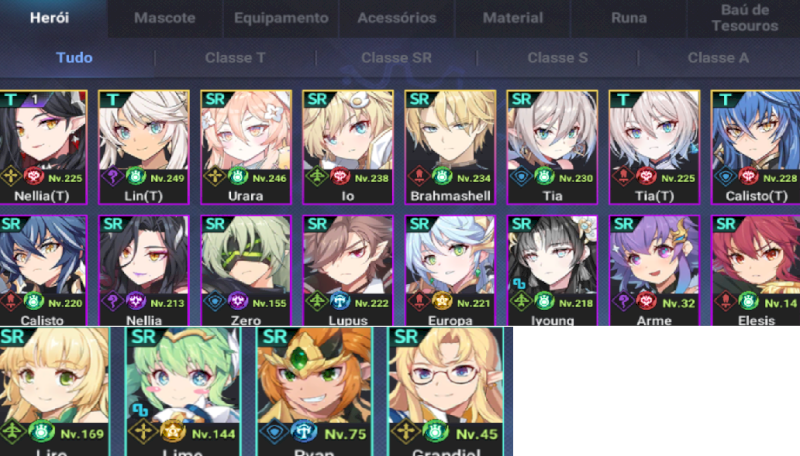Click Urara's green attribute icon
This screenshot has height=456, width=800.
coord(238,177)
